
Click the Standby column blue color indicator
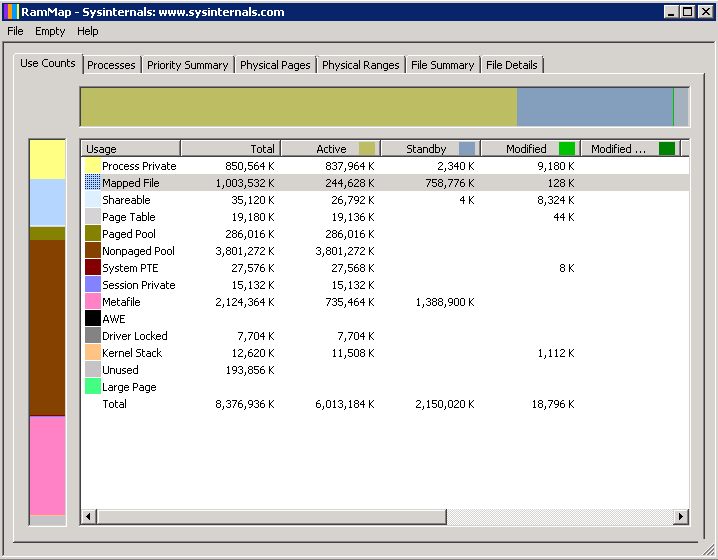tap(467, 149)
